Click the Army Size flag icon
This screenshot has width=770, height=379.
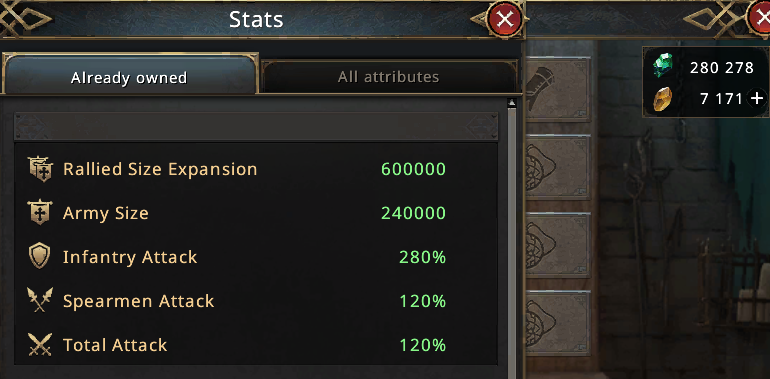click(x=40, y=213)
